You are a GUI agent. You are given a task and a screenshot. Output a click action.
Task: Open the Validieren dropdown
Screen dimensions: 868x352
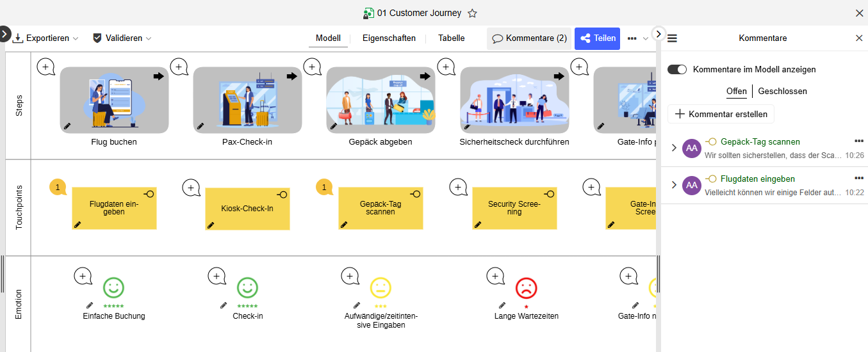click(122, 38)
